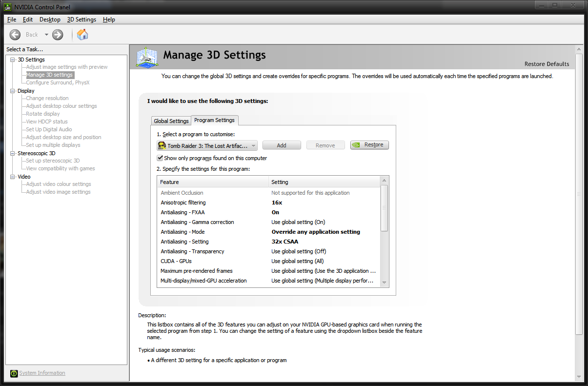Click the CUDA - GPUs setting value
This screenshot has height=386, width=588.
[297, 261]
